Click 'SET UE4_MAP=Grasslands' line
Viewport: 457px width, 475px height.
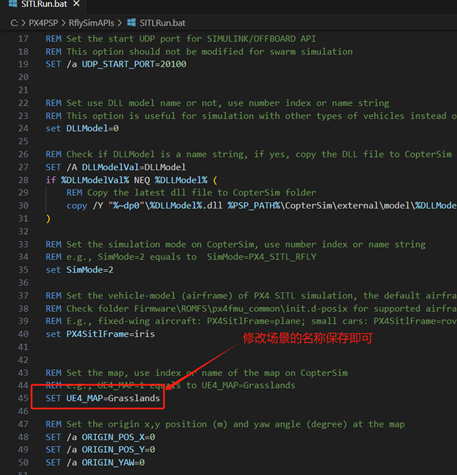pyautogui.click(x=103, y=398)
